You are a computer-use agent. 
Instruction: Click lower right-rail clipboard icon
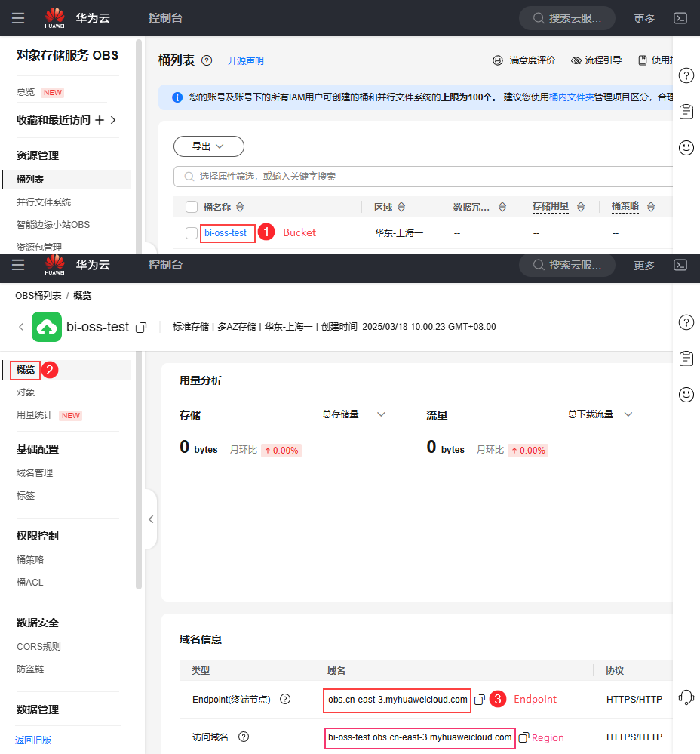coord(686,359)
